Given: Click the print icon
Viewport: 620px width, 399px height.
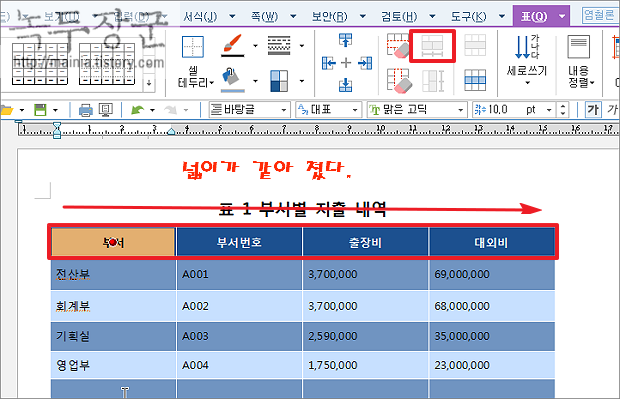Looking at the screenshot, I should point(85,110).
